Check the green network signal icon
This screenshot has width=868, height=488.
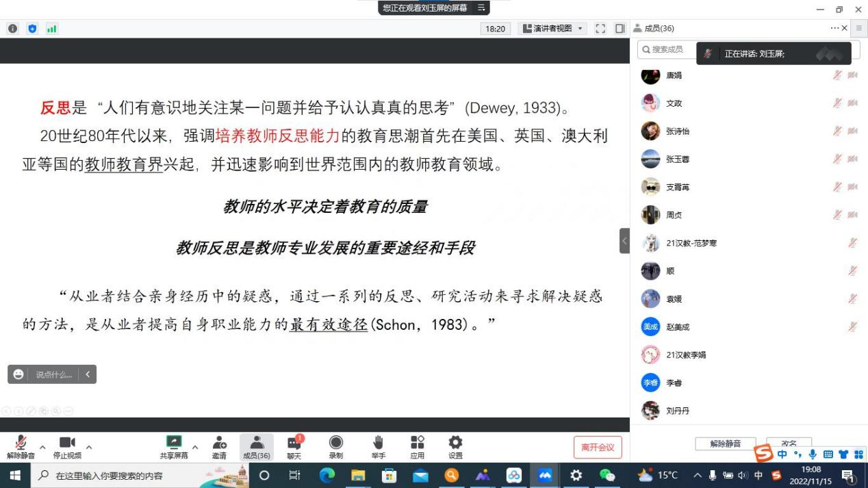[51, 29]
